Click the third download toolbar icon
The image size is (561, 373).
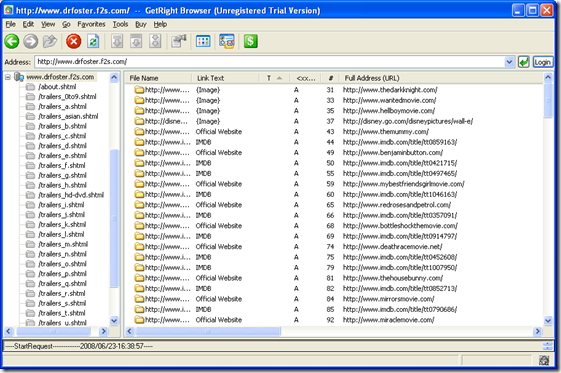[155, 41]
